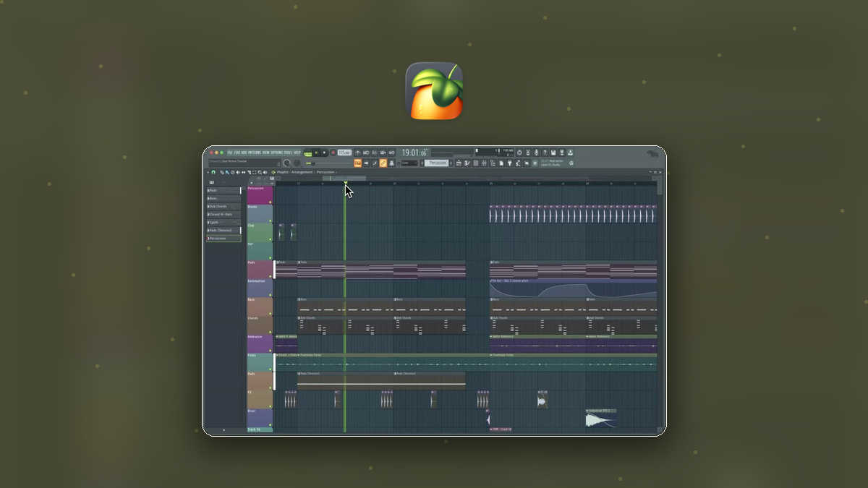This screenshot has height=488, width=868.
Task: Open the Playlist options arrow menu
Action: click(208, 172)
